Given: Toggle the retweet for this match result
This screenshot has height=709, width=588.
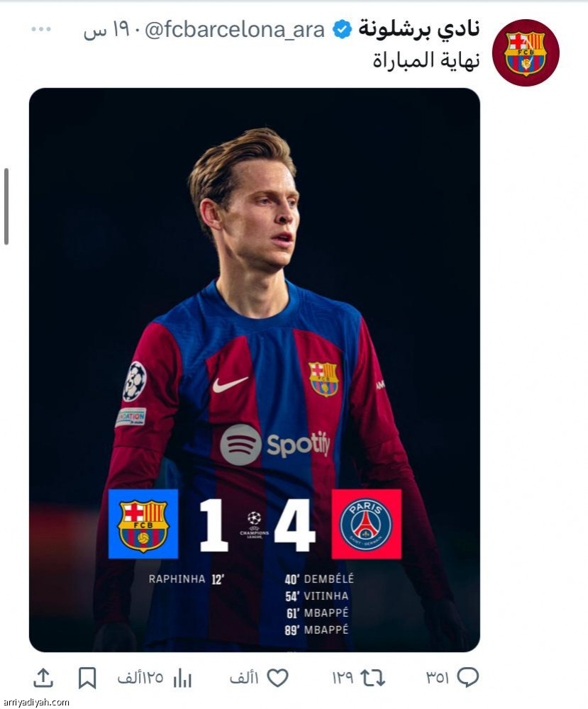Looking at the screenshot, I should (x=375, y=678).
